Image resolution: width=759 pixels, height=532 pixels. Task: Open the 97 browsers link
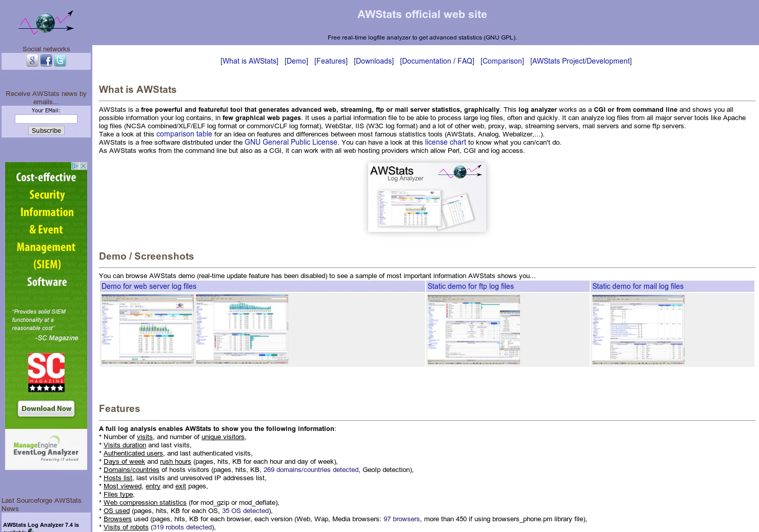coord(402,519)
